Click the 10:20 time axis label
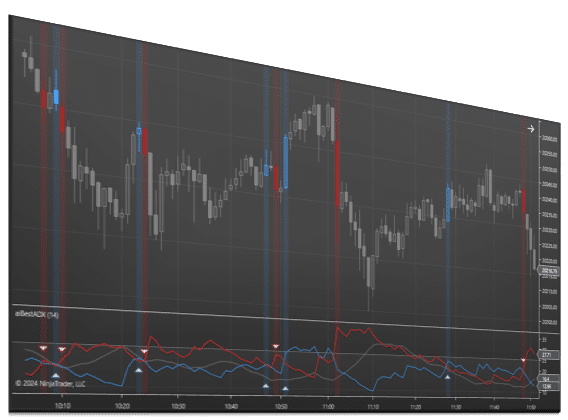 (x=122, y=406)
